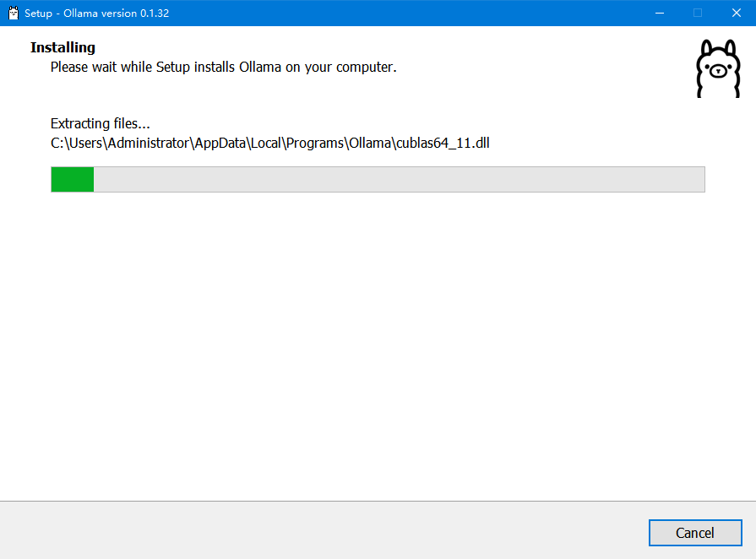Viewport: 756px width, 559px height.
Task: Click the 'Setup - Ollama version 0.1.32' title
Action: [x=97, y=13]
